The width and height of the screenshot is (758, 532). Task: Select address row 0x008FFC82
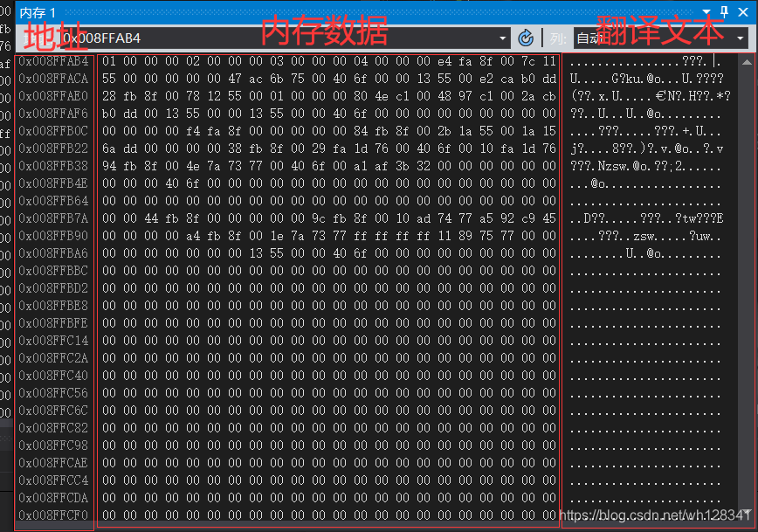53,427
